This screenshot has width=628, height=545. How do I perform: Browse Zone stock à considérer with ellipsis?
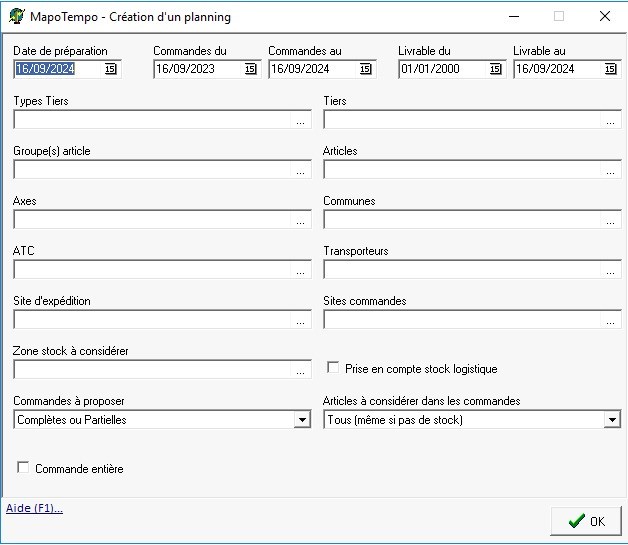pyautogui.click(x=300, y=370)
